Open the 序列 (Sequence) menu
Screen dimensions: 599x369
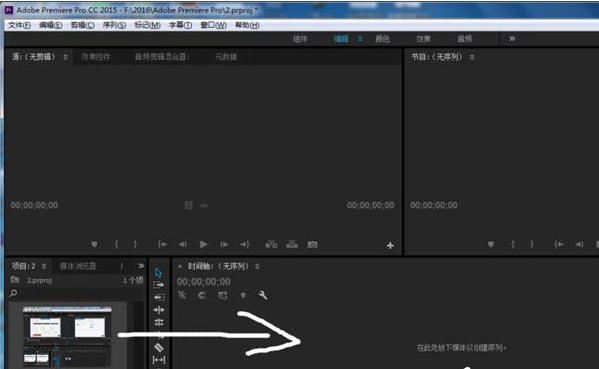[114, 25]
